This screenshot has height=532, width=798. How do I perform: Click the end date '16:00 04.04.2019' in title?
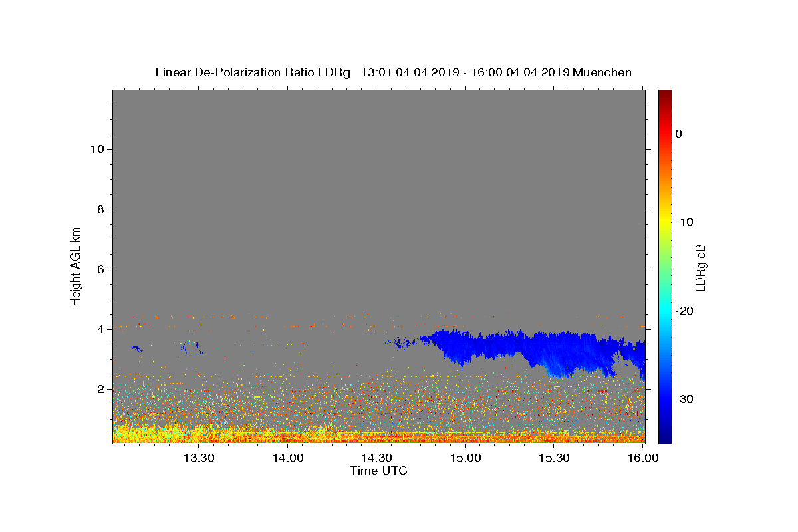click(x=520, y=72)
